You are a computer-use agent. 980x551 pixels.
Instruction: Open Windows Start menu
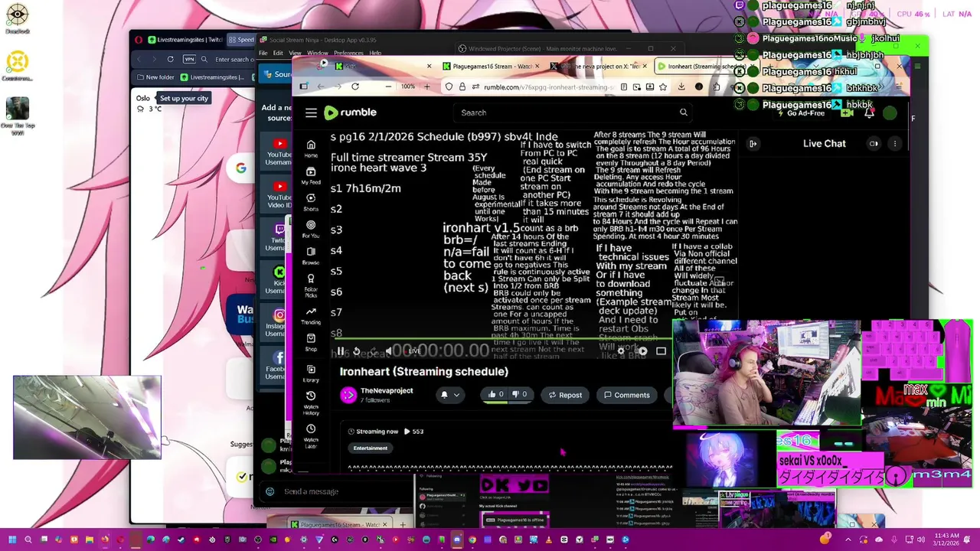pyautogui.click(x=11, y=540)
